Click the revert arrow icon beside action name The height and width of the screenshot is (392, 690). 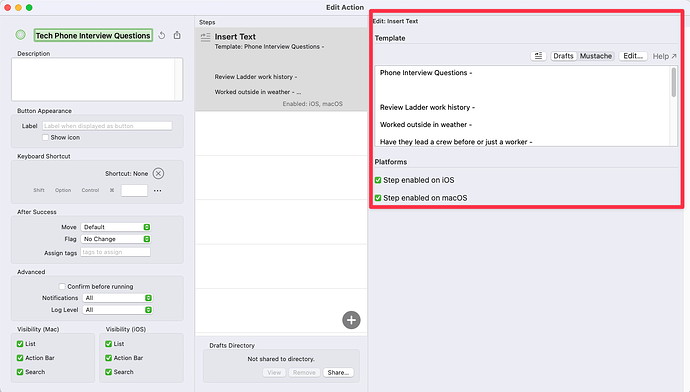click(162, 35)
